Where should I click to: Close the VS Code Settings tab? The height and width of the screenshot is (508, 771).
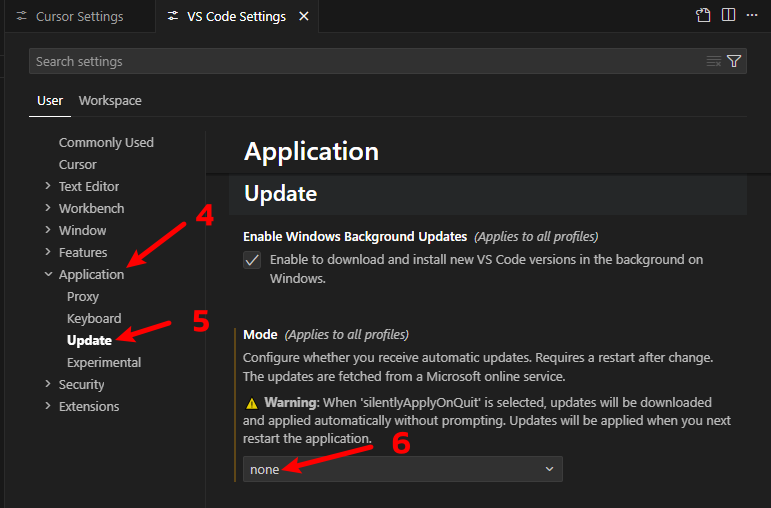(304, 16)
